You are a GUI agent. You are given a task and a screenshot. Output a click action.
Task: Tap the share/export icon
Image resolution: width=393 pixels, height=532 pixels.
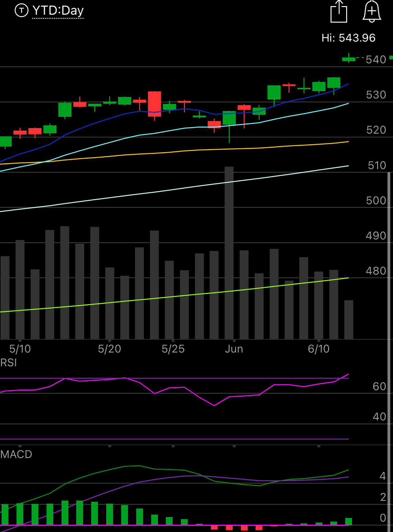click(339, 11)
